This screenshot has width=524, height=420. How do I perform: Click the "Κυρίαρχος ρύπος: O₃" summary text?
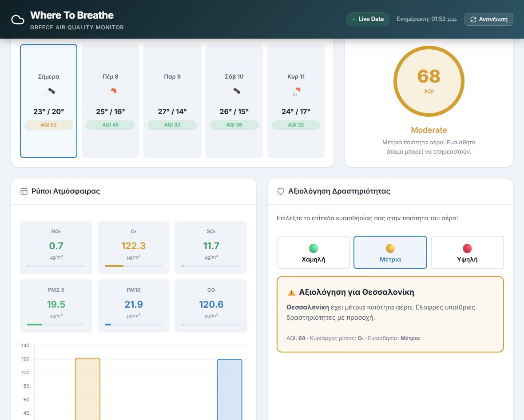click(x=337, y=338)
